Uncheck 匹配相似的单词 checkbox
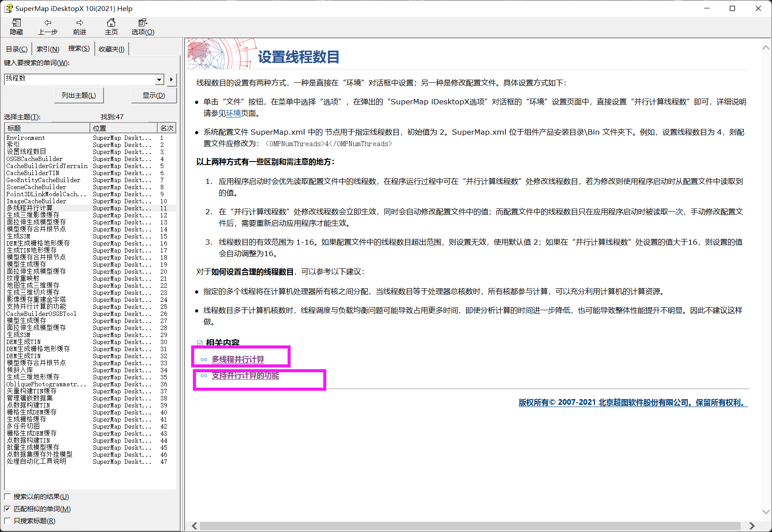 (7, 509)
